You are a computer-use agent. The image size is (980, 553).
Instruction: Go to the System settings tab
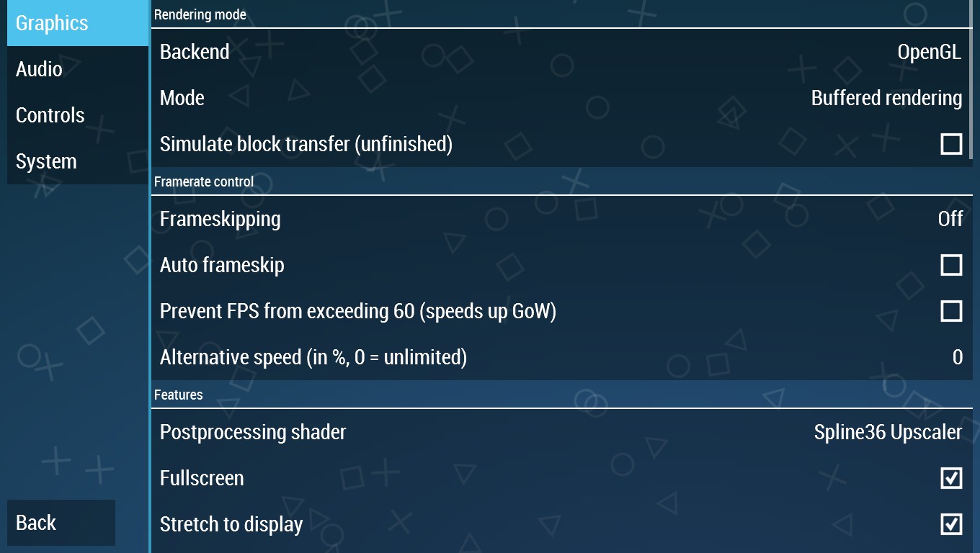point(77,161)
